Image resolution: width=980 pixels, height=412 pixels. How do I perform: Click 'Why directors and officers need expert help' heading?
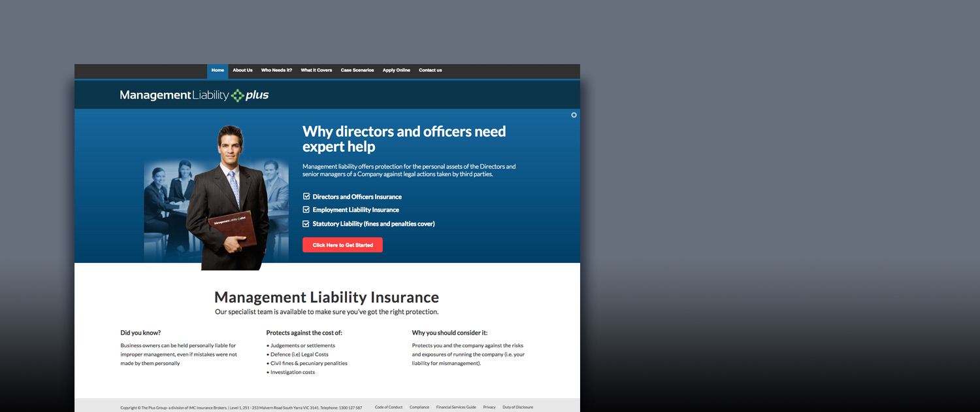[x=404, y=139]
